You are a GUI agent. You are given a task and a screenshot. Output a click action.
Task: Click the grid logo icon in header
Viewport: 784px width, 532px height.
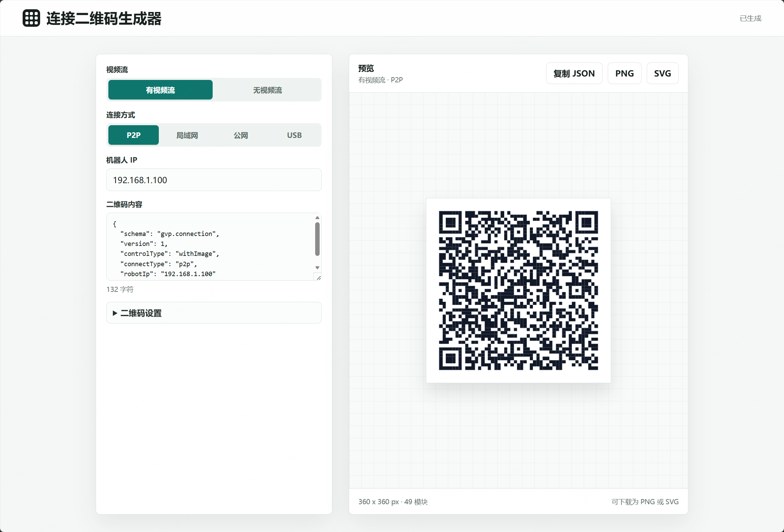(x=31, y=18)
